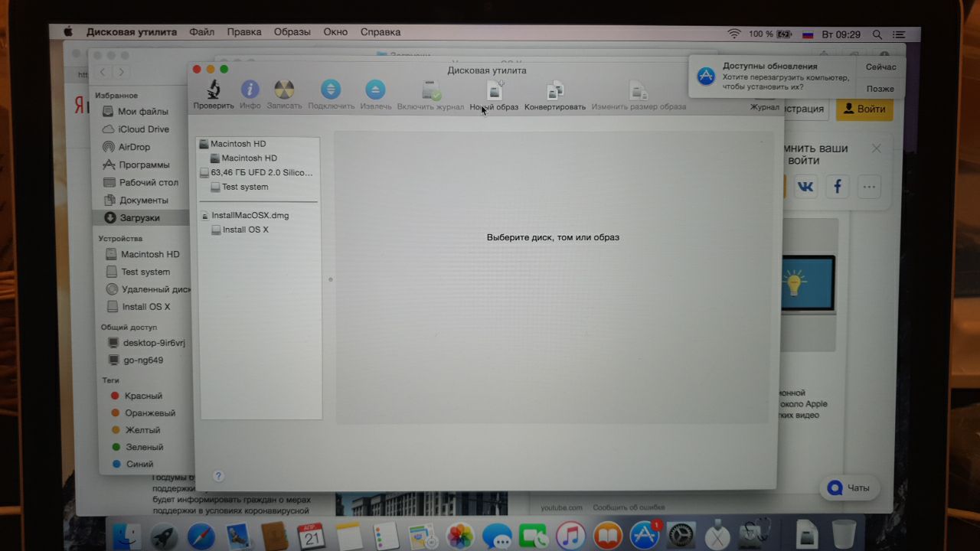Close the browser login prompt X
This screenshot has height=551, width=980.
point(877,148)
